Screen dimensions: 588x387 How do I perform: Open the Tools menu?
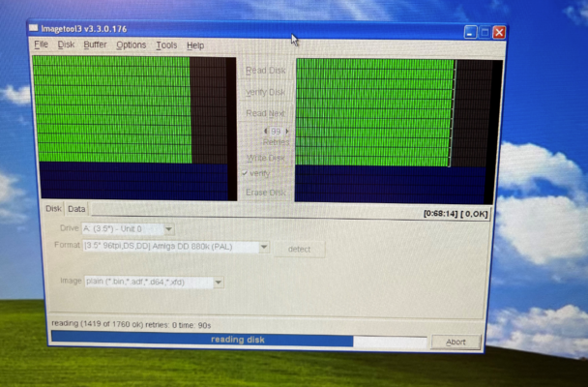166,45
